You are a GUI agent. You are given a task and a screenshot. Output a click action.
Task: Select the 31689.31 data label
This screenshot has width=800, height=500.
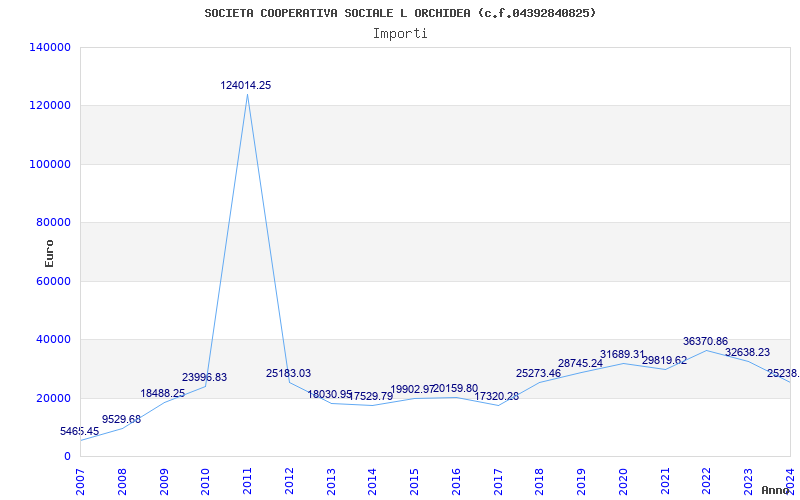click(622, 354)
